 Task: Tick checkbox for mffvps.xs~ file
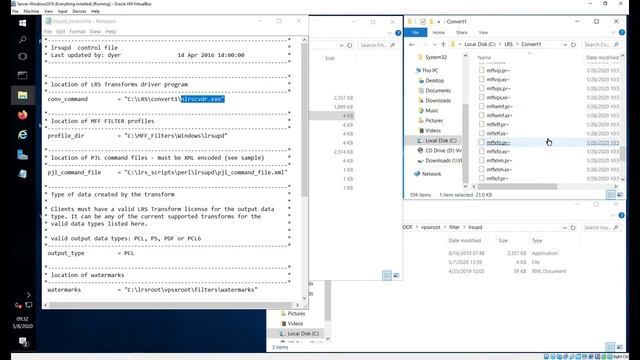482,97
